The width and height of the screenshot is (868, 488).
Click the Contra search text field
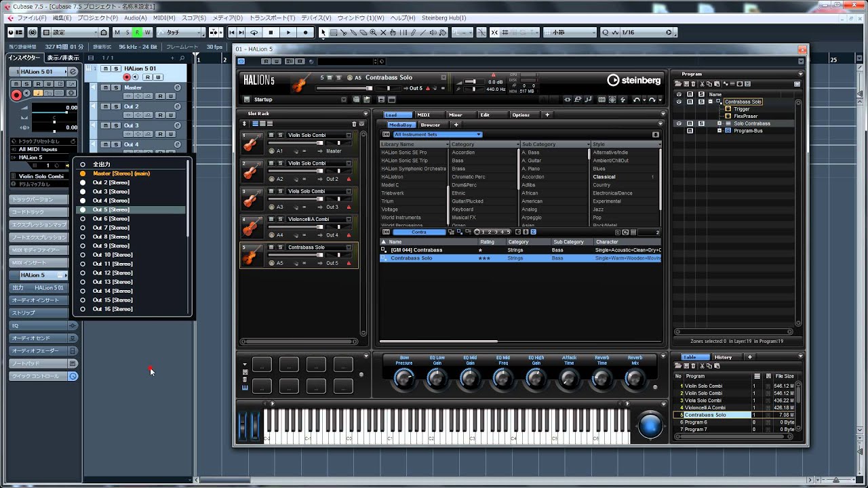point(419,232)
